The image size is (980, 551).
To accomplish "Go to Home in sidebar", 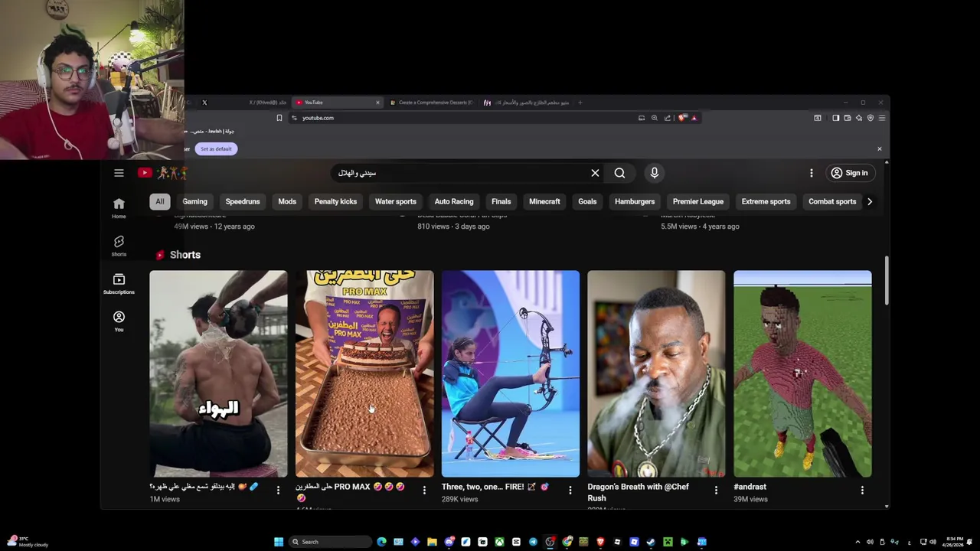I will 119,208.
